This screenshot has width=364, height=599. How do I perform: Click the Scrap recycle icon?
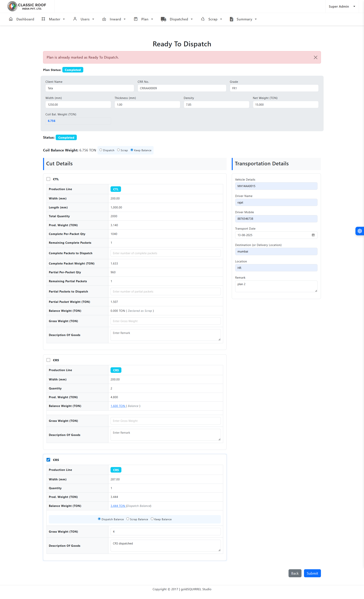click(x=203, y=19)
